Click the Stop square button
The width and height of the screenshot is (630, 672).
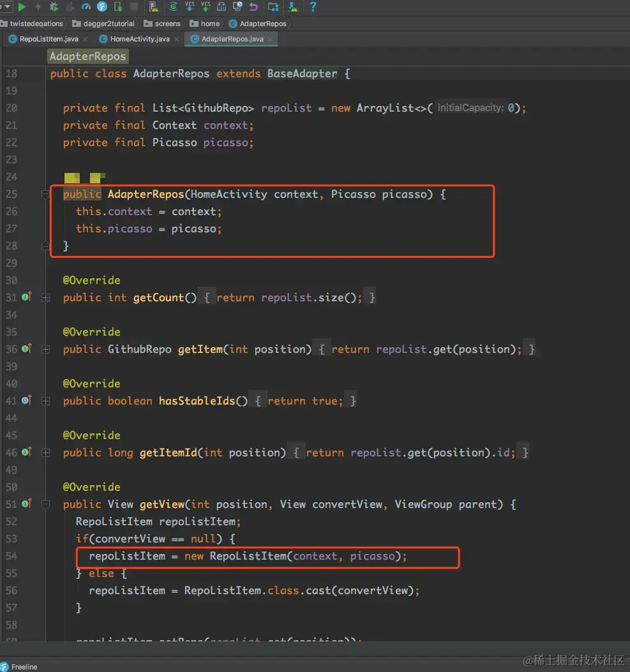pyautogui.click(x=134, y=6)
